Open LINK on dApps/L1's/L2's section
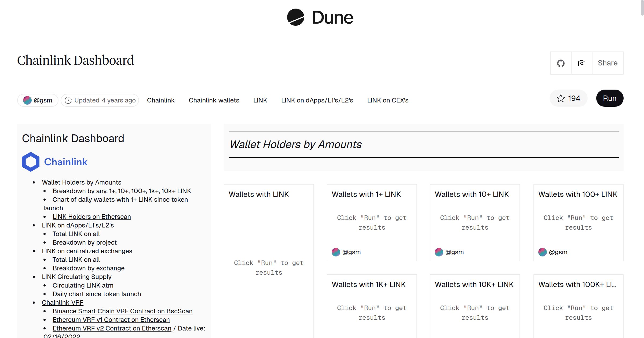The image size is (644, 338). pos(317,100)
